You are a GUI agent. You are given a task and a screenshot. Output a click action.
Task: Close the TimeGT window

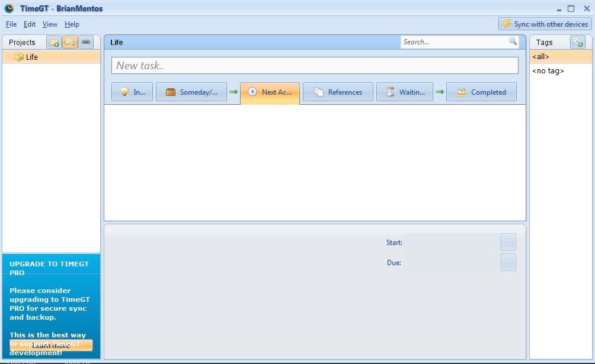point(586,8)
